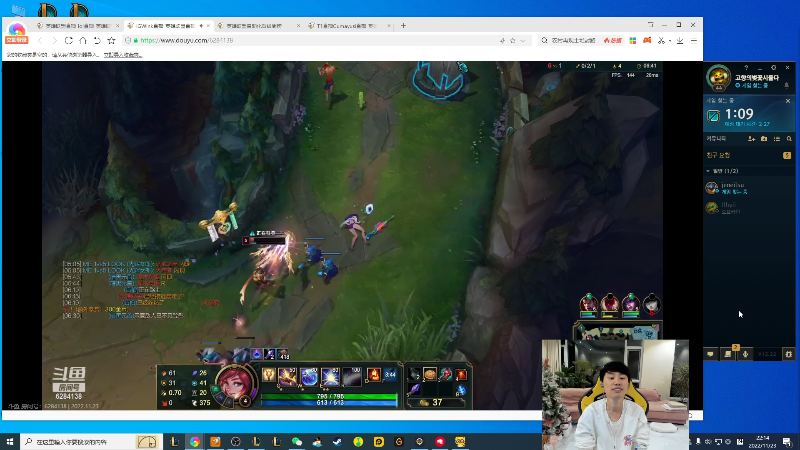Image resolution: width=800 pixels, height=450 pixels.
Task: Open the Windows Start menu
Action: (x=10, y=441)
